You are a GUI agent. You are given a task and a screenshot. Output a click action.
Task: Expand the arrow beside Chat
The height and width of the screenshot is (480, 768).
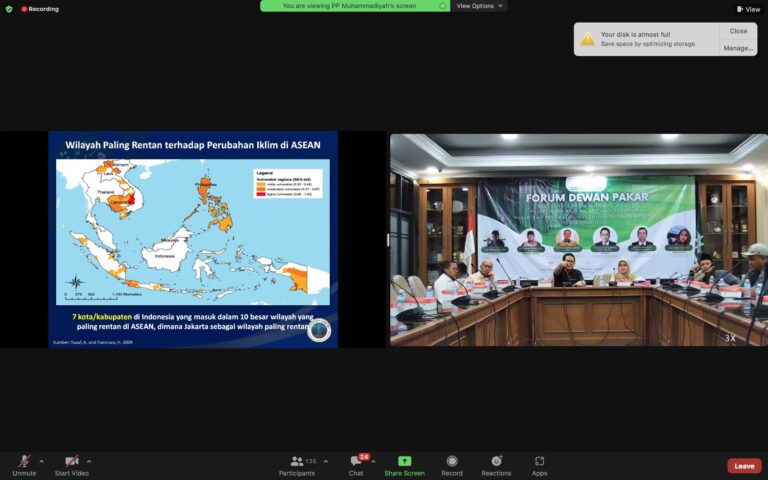(x=373, y=461)
